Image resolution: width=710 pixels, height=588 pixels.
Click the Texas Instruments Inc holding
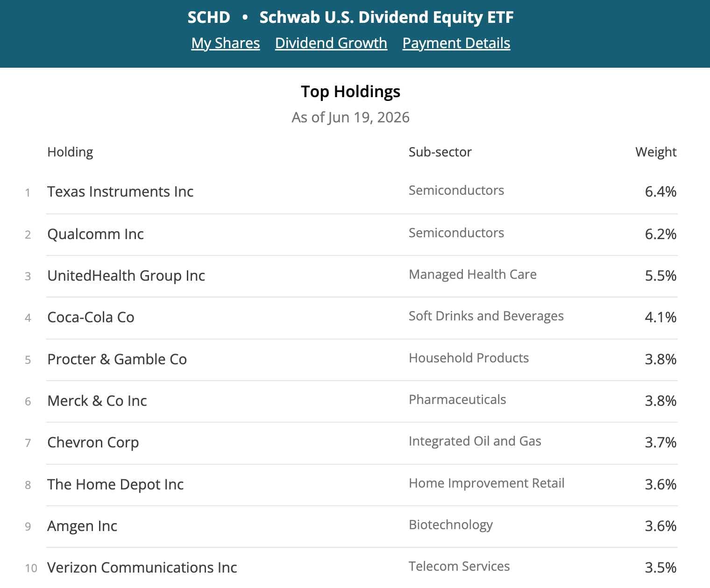(121, 191)
